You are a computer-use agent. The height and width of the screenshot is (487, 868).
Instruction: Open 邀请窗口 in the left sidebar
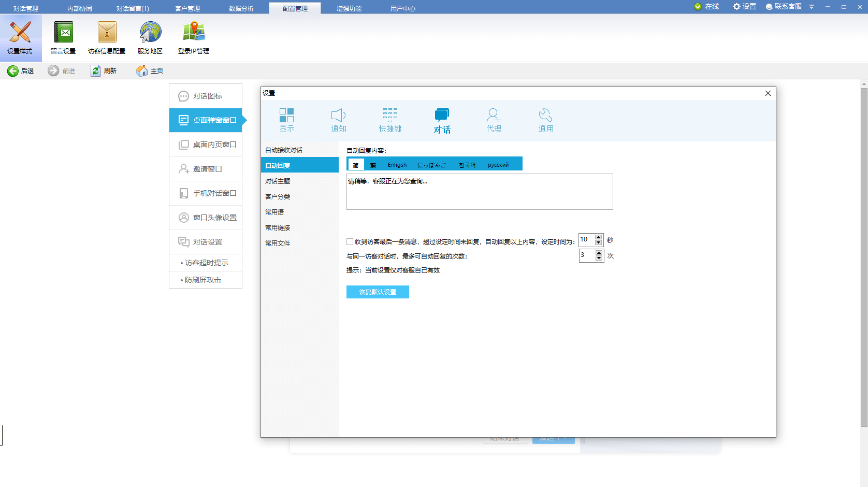(x=206, y=169)
